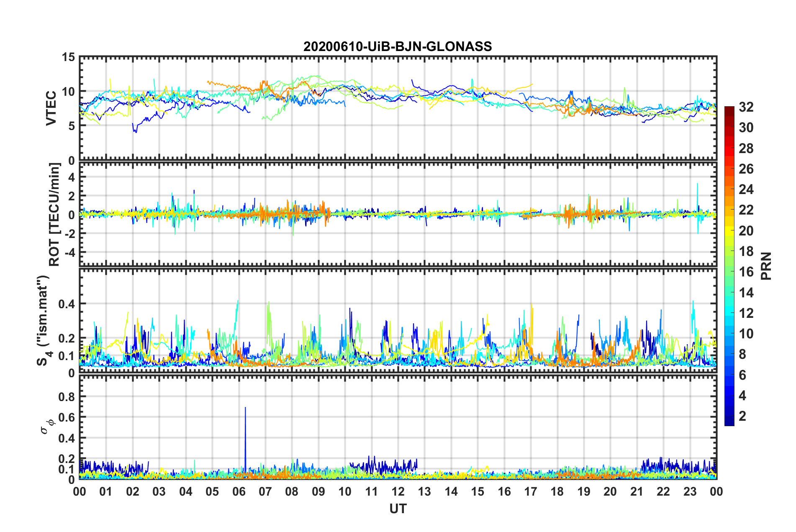This screenshot has width=796, height=532.
Task: Click the UT axis tick 01
Action: 106,491
